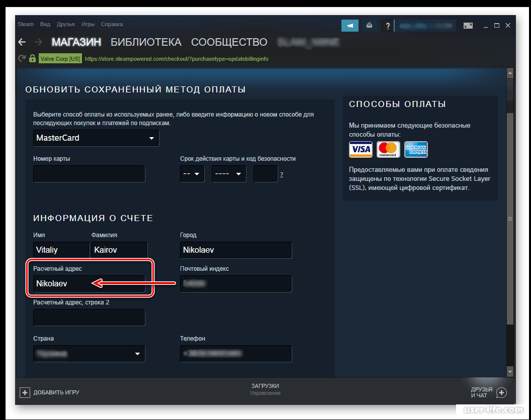Click the Имя field with Vitaliy
Image resolution: width=531 pixels, height=420 pixels.
pos(61,250)
